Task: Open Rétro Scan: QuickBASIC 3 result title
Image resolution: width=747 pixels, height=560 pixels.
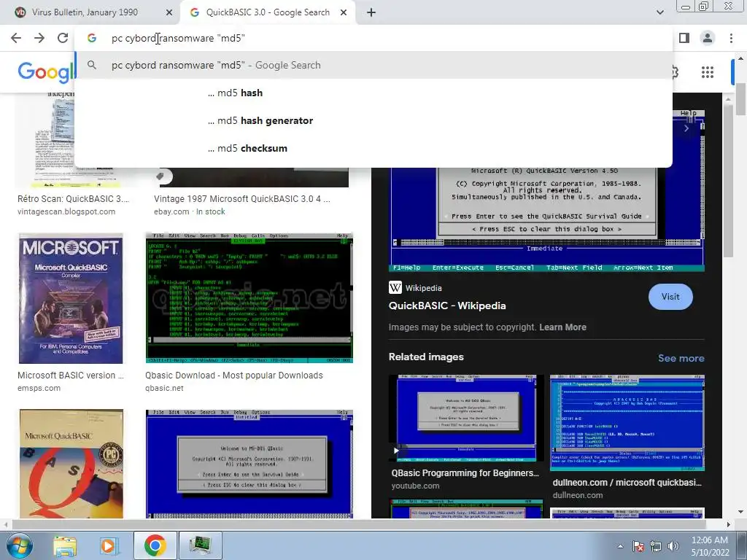Action: [73, 199]
